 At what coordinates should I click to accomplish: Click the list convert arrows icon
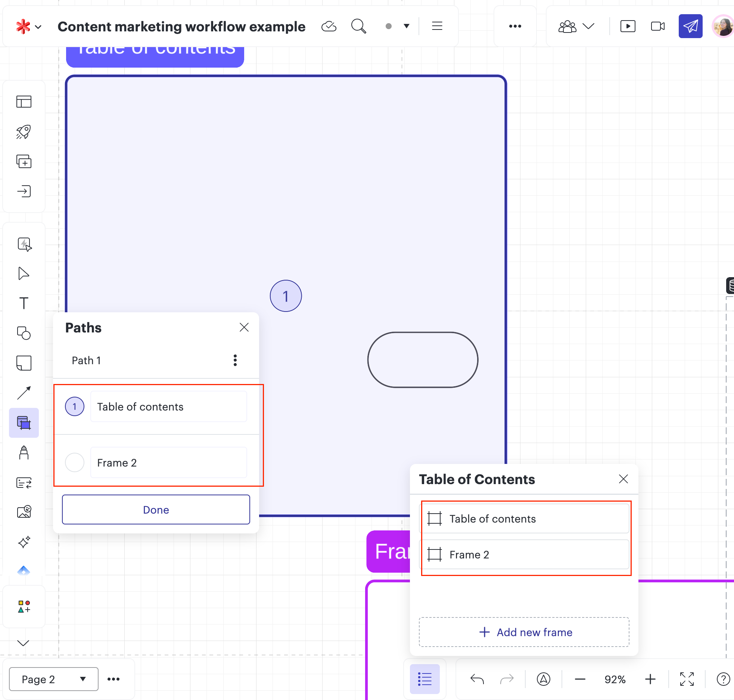tap(24, 483)
